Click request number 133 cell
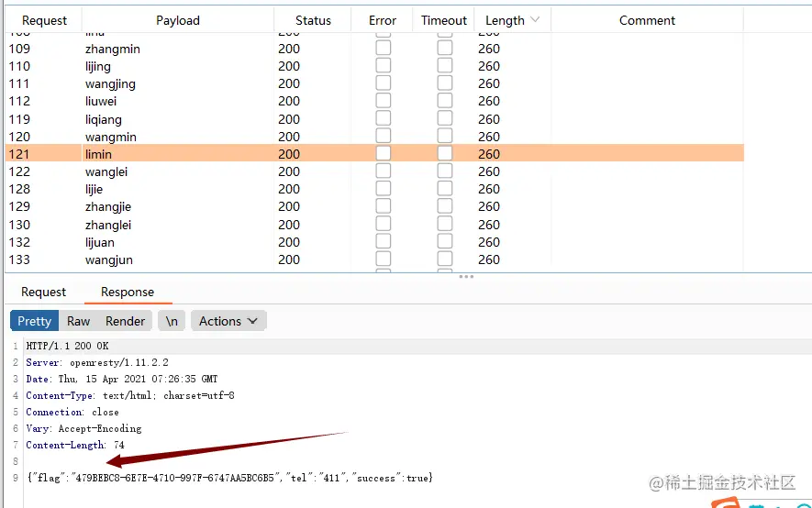The image size is (812, 508). (19, 260)
